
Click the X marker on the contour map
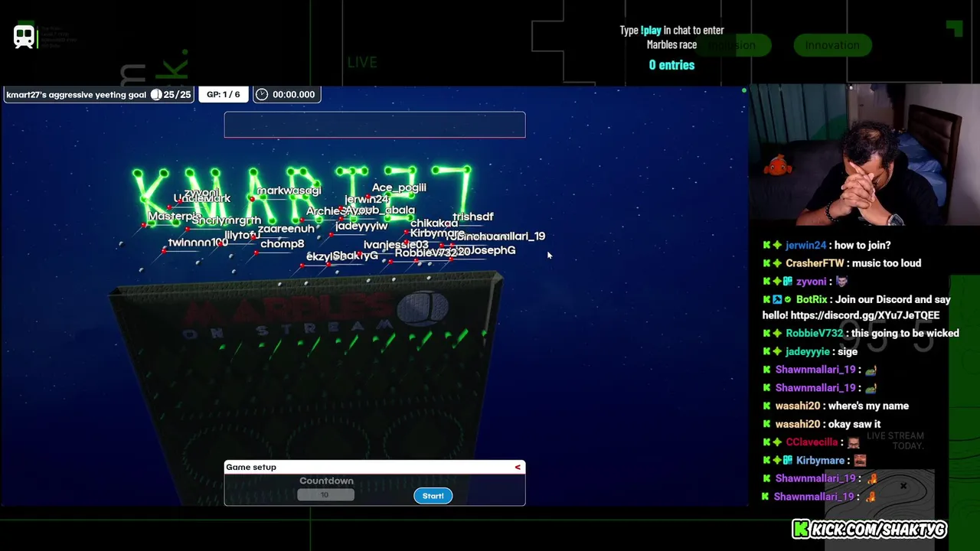tap(903, 486)
